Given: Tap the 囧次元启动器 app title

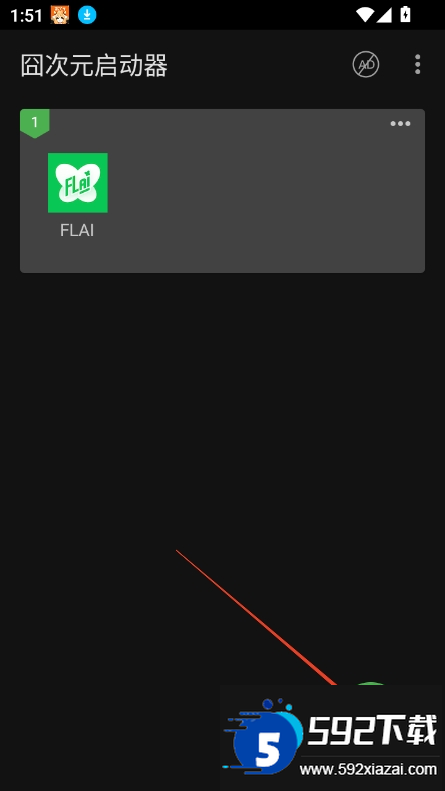Looking at the screenshot, I should coord(94,66).
